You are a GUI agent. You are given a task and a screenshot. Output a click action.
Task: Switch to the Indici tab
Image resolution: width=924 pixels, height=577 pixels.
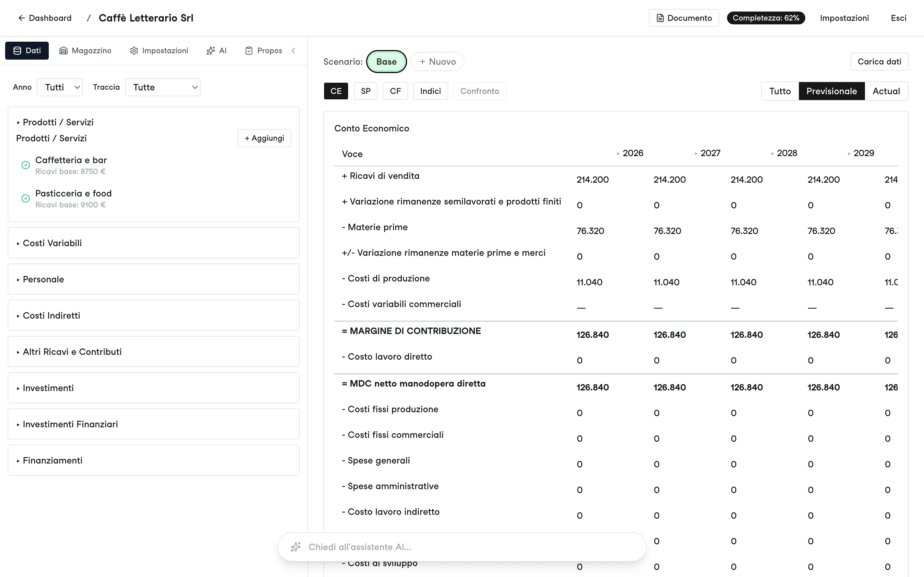(430, 91)
